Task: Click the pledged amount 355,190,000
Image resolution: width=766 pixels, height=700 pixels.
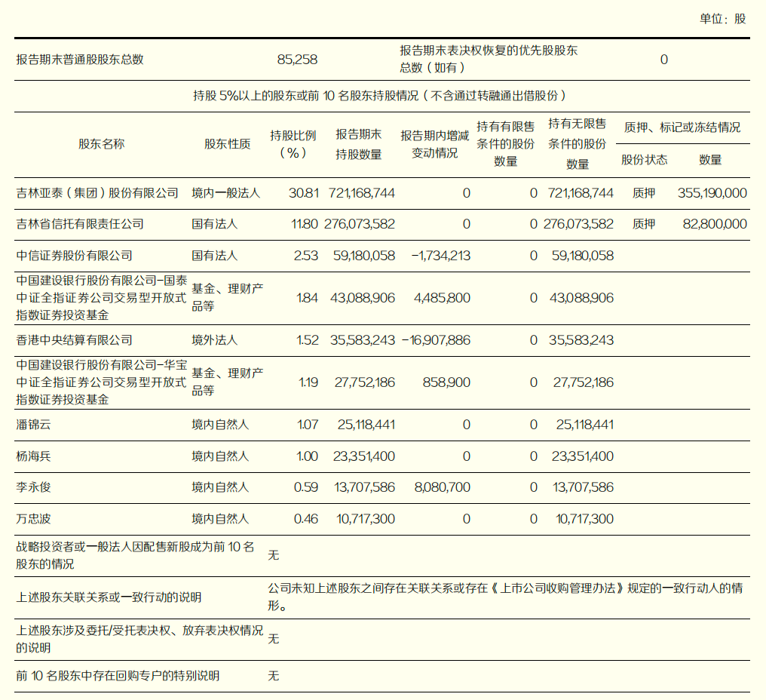Action: tap(712, 193)
